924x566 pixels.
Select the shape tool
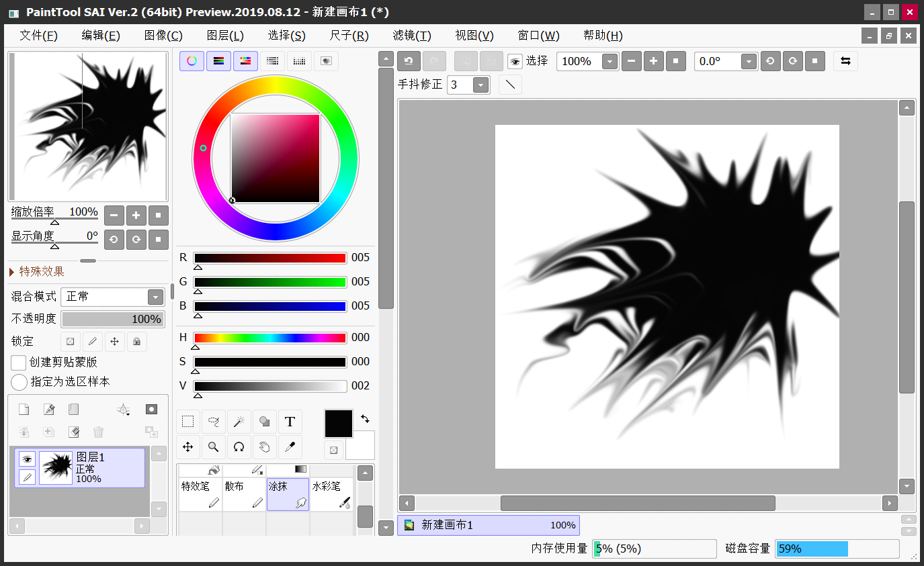(265, 422)
